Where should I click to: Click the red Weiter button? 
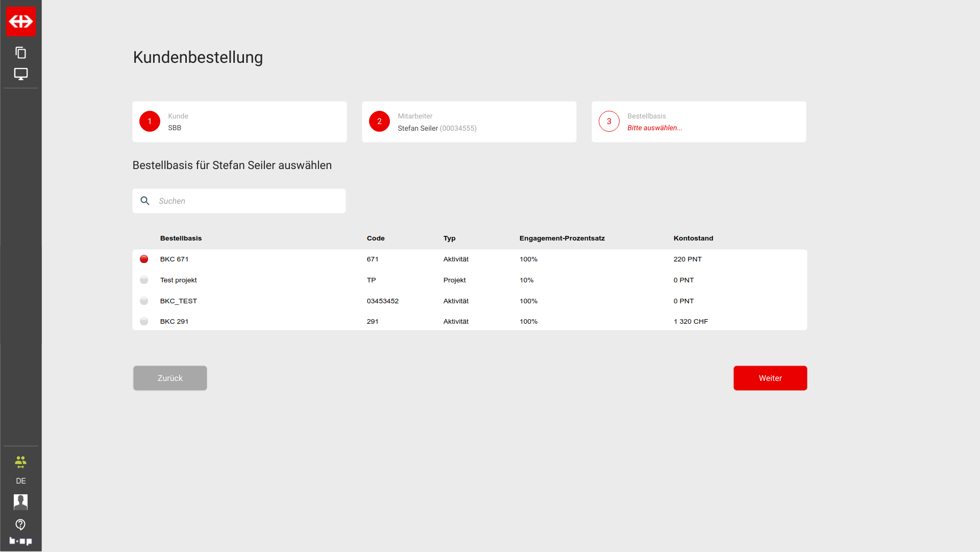[x=770, y=378]
